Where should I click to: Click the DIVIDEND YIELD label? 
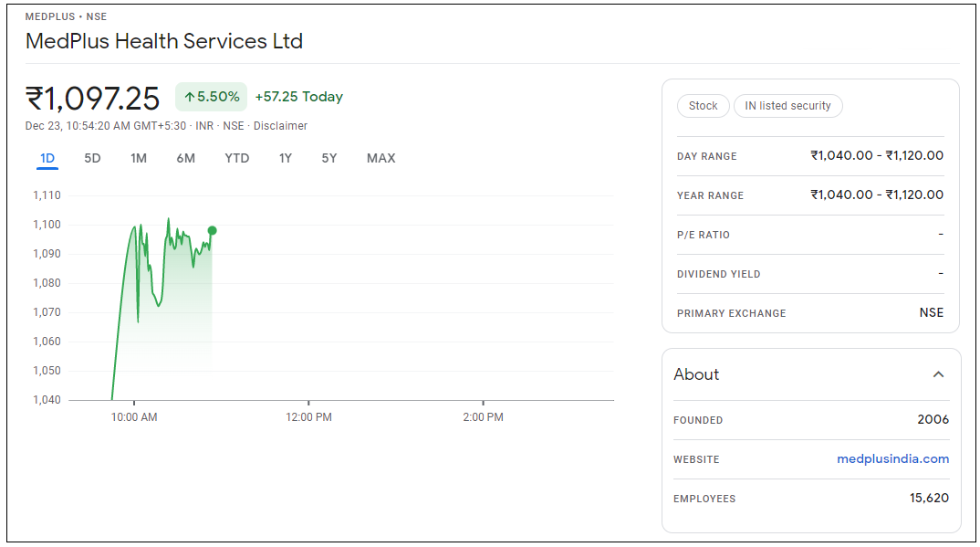tap(719, 275)
